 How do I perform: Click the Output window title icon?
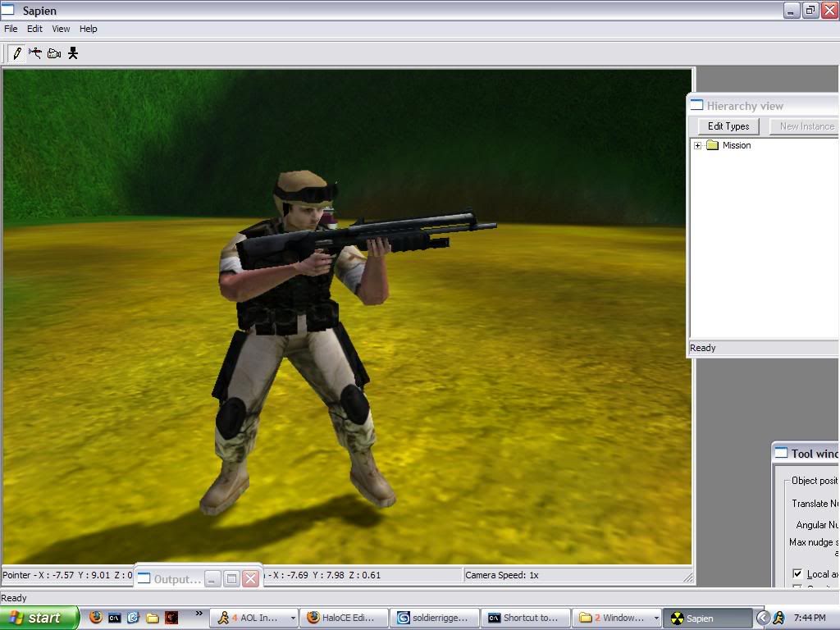pyautogui.click(x=144, y=578)
